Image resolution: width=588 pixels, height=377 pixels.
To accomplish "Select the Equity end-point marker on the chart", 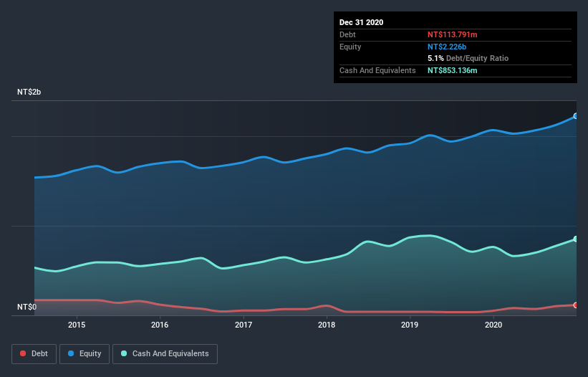I will click(x=576, y=116).
